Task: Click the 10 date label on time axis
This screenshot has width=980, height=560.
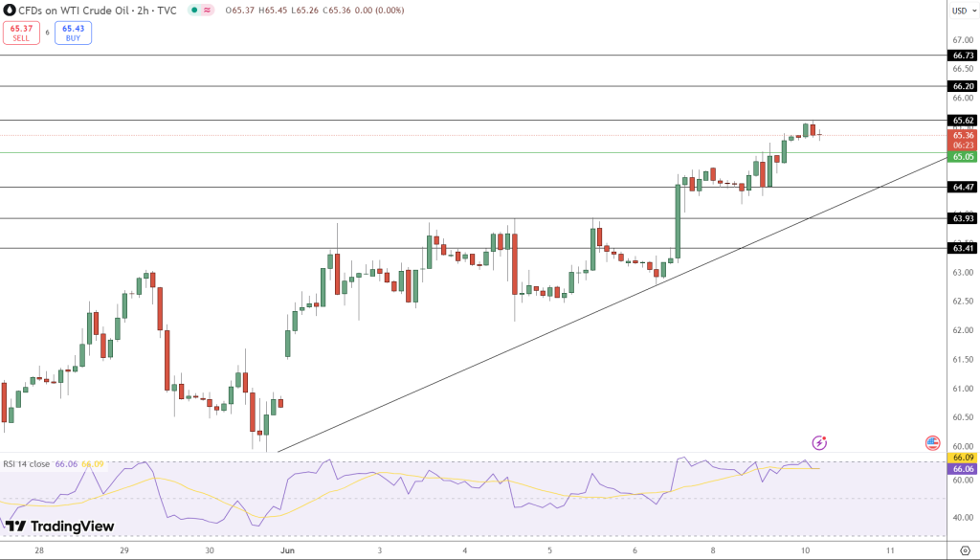Action: 805,550
